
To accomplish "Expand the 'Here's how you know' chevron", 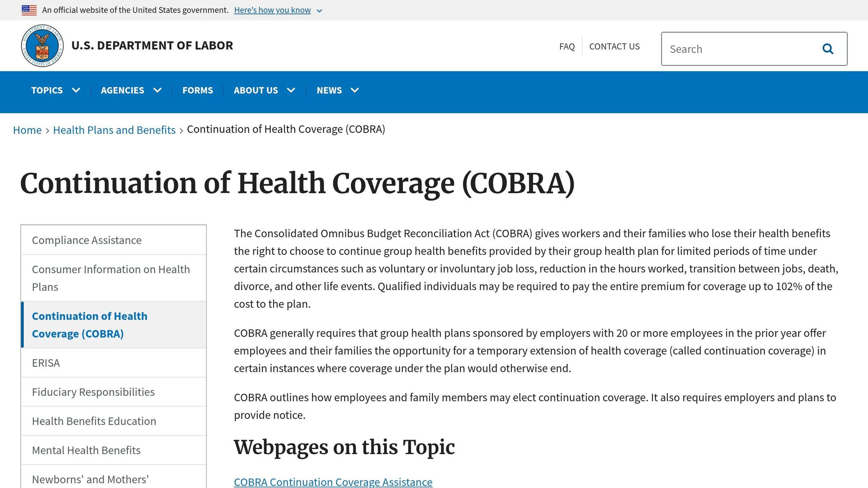I will pos(320,11).
